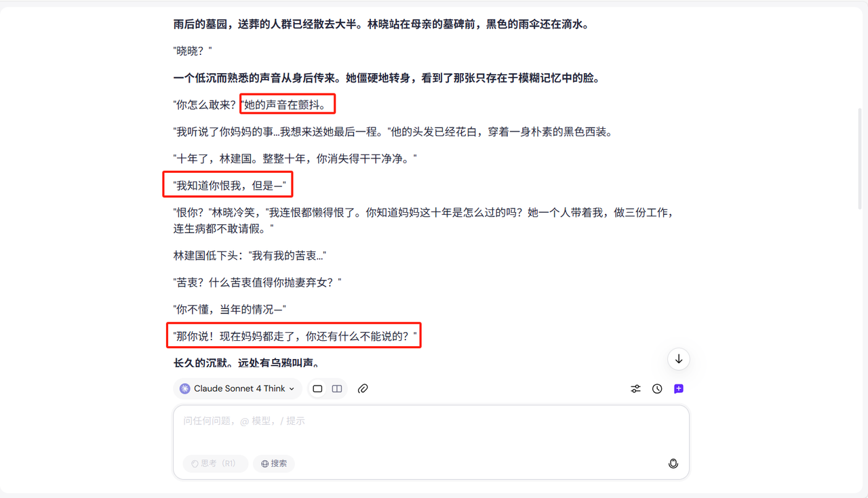This screenshot has width=868, height=498.
Task: Click the line 你不懂，当年的情况
Action: pos(230,309)
